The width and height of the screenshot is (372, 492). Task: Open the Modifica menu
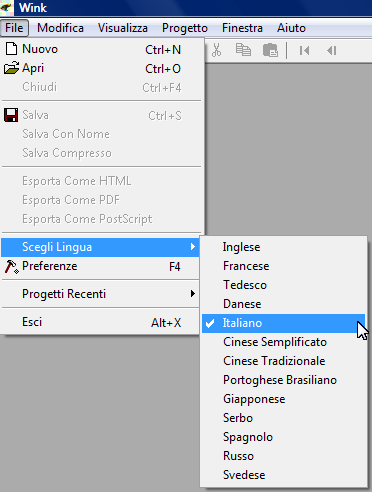pos(60,28)
